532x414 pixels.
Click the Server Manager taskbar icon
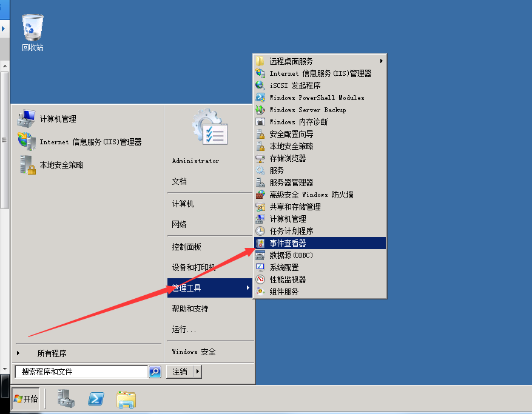click(66, 398)
